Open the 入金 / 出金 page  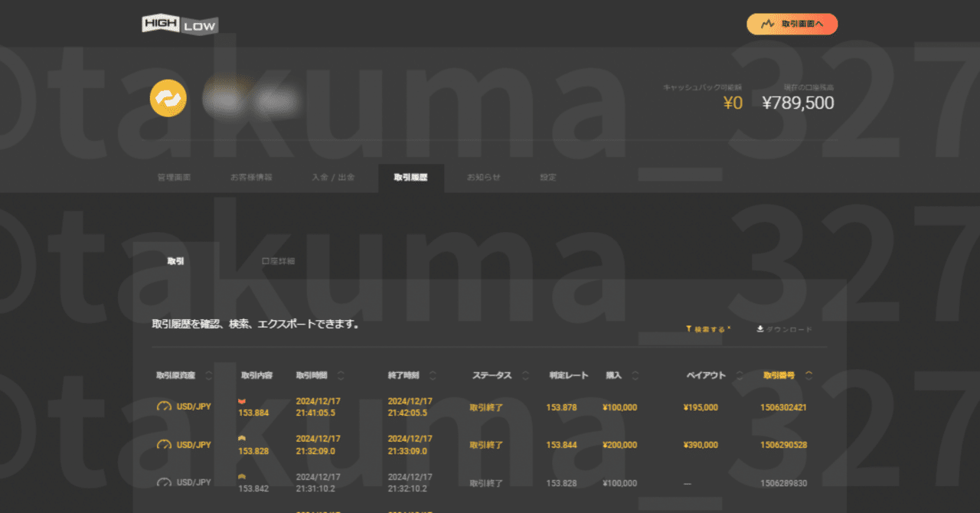[x=334, y=177]
